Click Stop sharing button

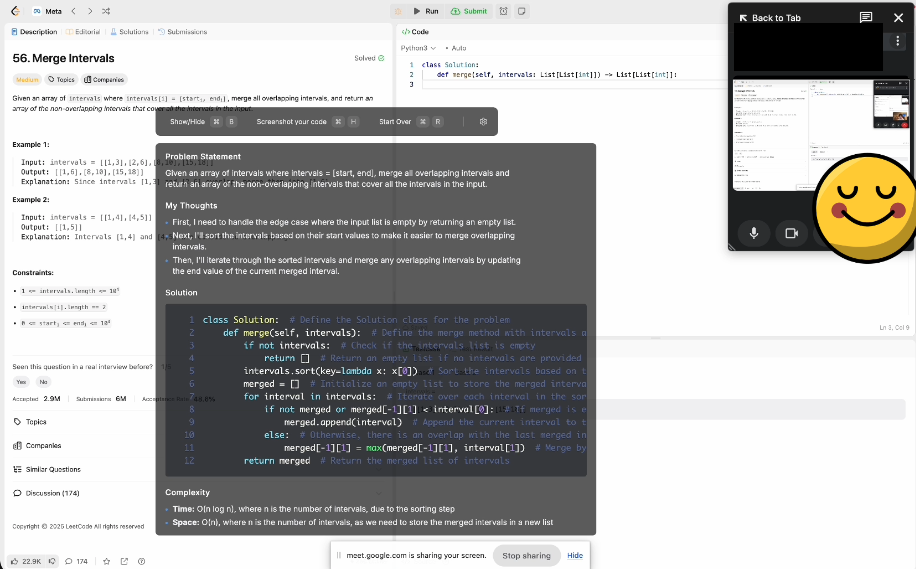tap(526, 556)
